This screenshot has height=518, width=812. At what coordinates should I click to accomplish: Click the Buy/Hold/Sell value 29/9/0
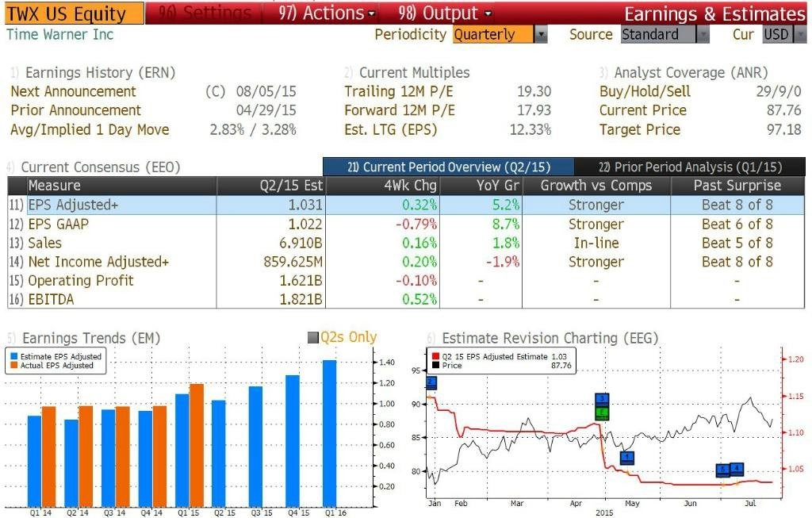click(x=779, y=92)
